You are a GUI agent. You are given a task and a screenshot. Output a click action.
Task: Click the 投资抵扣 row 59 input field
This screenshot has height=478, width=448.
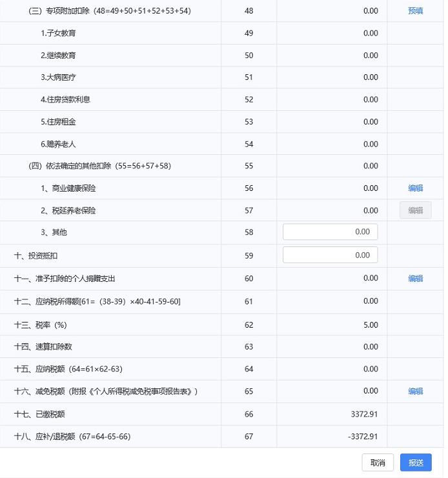click(331, 255)
